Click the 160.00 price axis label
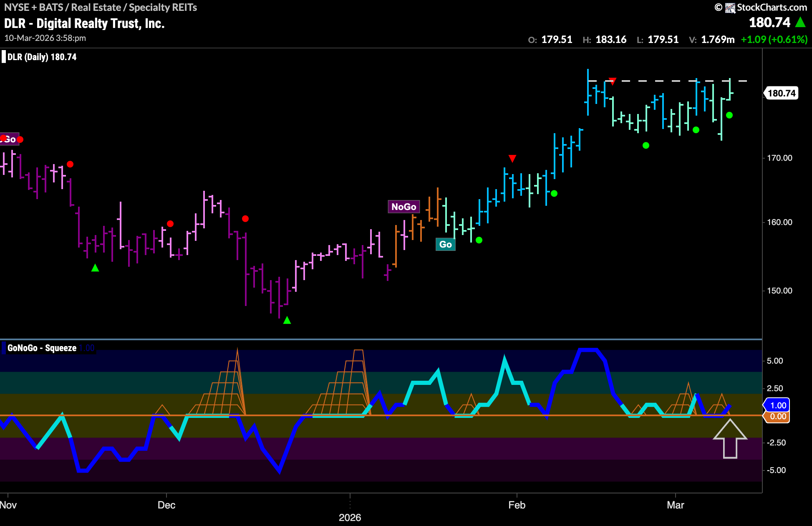The height and width of the screenshot is (526, 812). [x=779, y=222]
